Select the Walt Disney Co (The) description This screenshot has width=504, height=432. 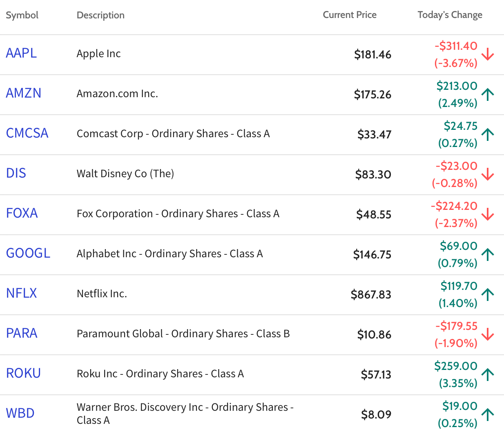pyautogui.click(x=125, y=174)
